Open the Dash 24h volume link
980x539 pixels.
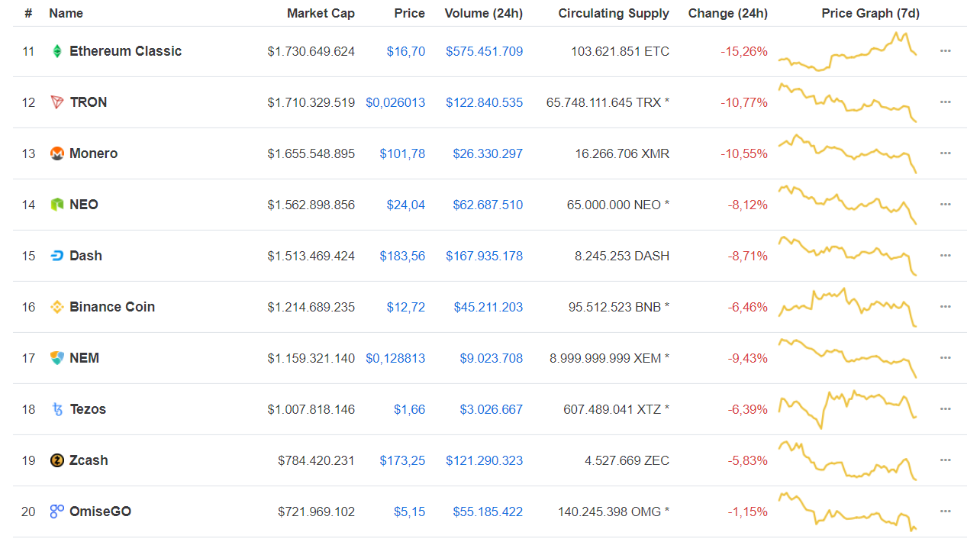point(484,255)
